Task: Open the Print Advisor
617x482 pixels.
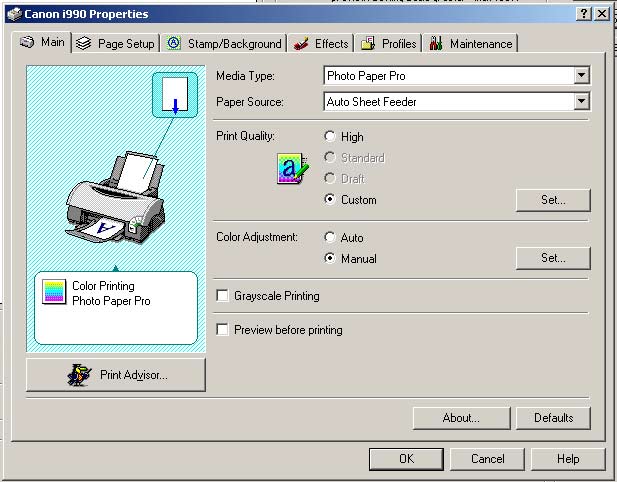Action: (x=116, y=375)
